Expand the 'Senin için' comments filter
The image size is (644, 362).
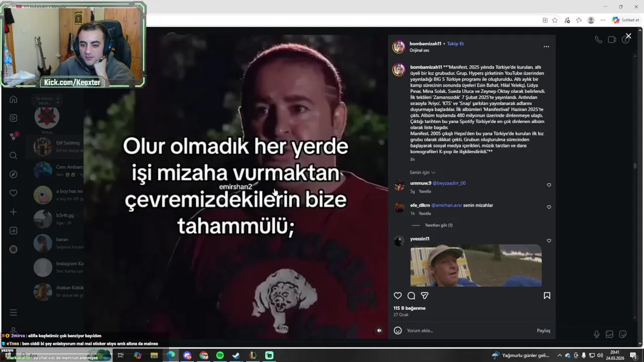pos(422,172)
